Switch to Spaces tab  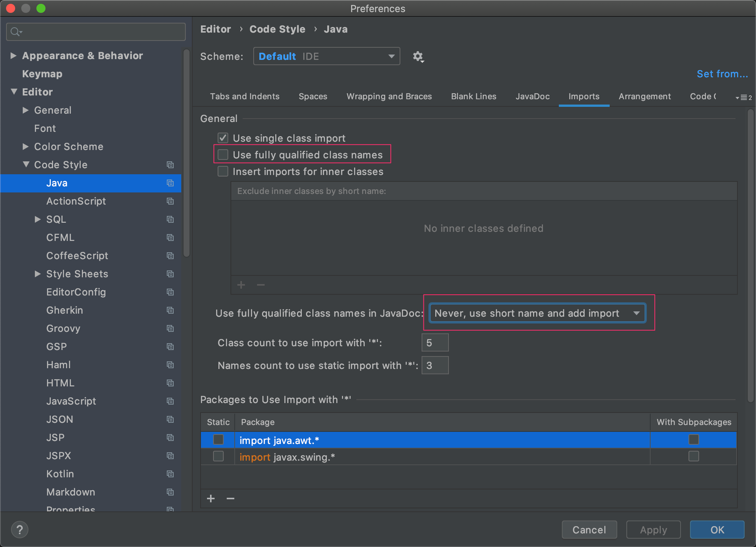(313, 97)
